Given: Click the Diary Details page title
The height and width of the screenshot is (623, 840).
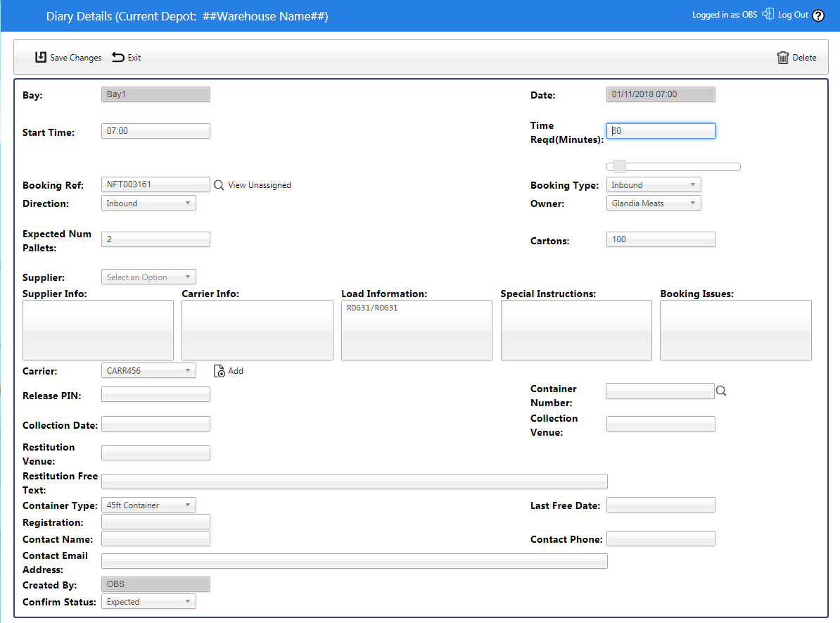Looking at the screenshot, I should pyautogui.click(x=187, y=16).
